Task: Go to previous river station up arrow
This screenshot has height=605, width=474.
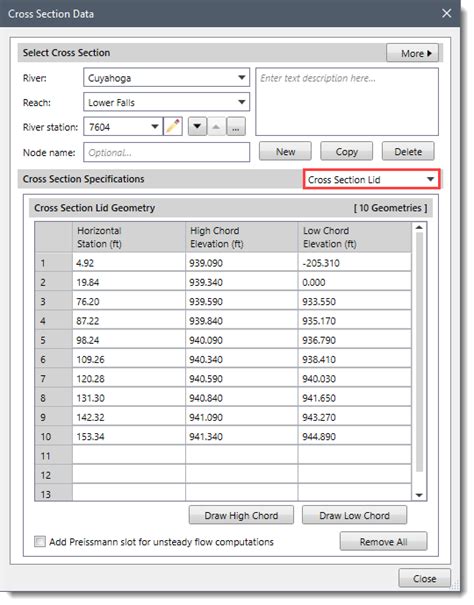Action: click(x=217, y=127)
